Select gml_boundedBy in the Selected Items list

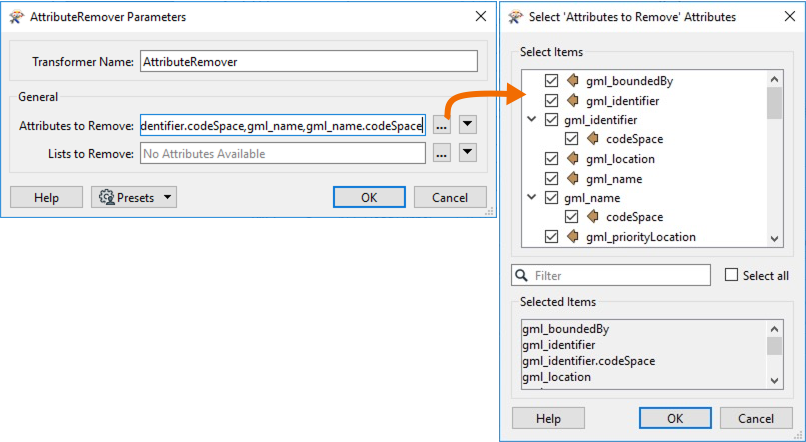pos(565,329)
